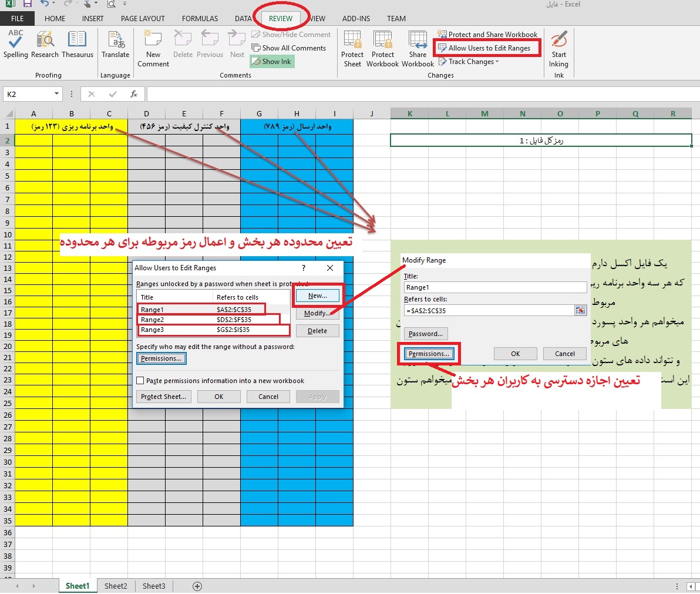The image size is (700, 594).
Task: Click inside the formula bar
Action: click(423, 94)
